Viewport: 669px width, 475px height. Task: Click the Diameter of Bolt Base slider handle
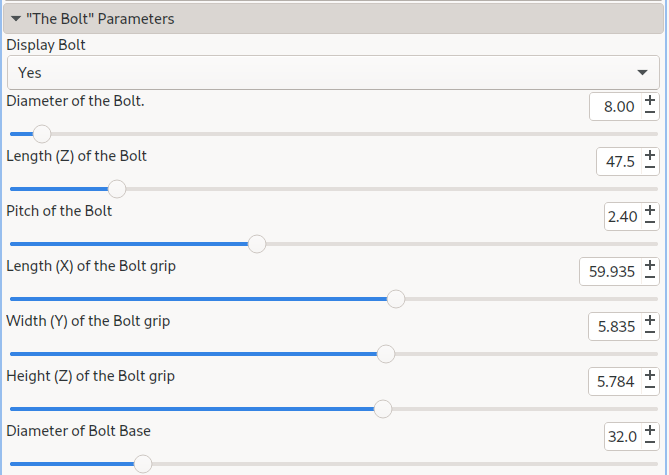tap(143, 463)
